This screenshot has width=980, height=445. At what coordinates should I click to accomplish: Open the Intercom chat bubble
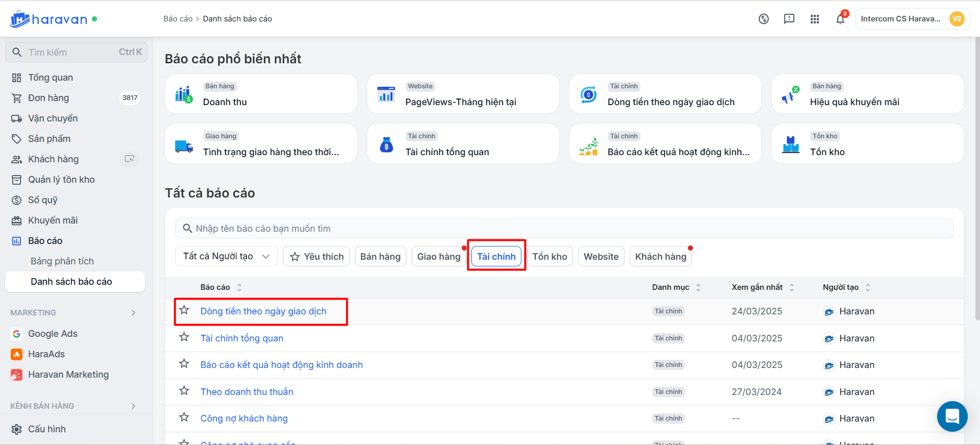952,416
